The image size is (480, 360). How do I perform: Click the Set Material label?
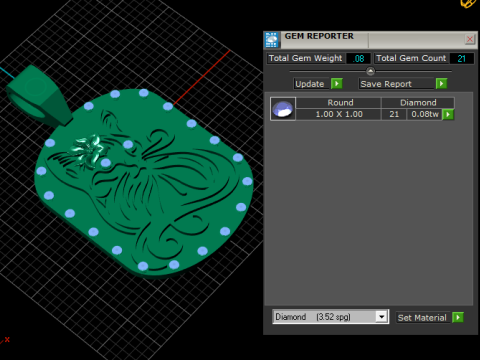(423, 317)
